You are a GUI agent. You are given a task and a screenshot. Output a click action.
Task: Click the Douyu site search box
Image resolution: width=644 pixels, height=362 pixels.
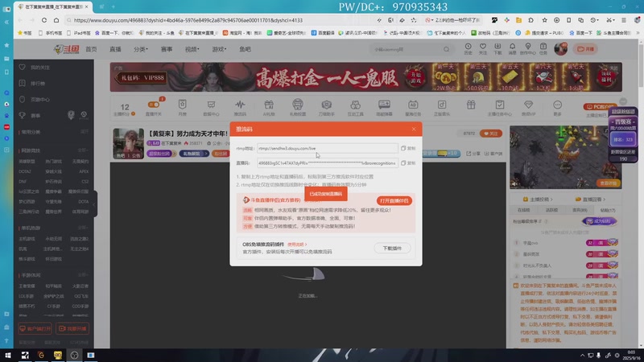(407, 49)
